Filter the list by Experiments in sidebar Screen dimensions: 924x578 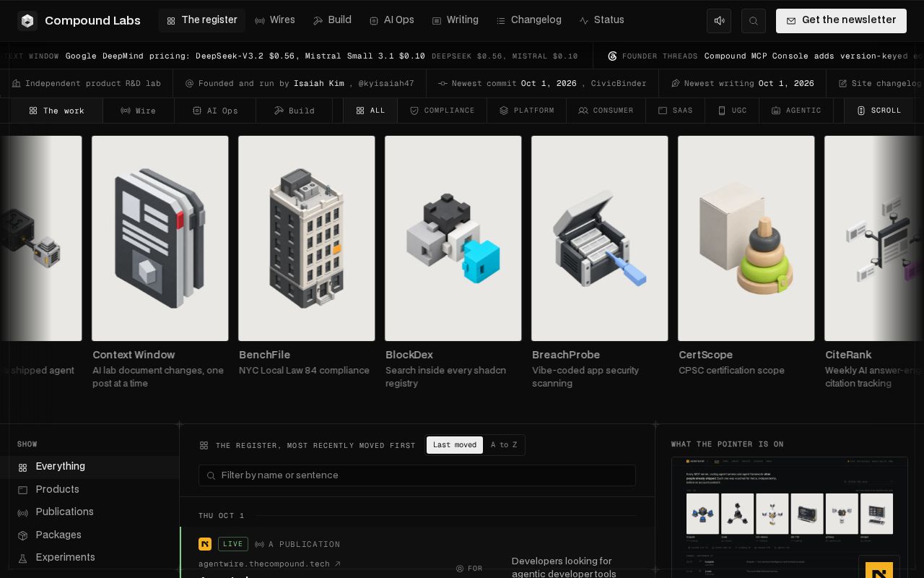pos(65,557)
